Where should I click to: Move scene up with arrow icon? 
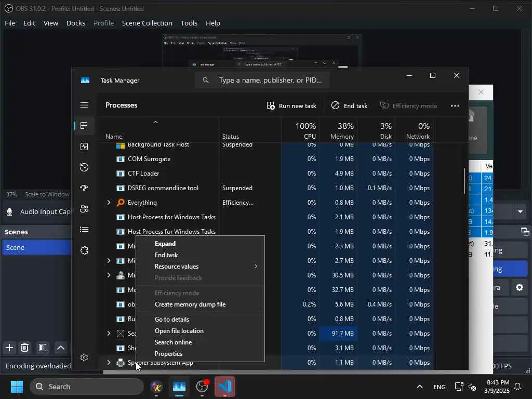point(61,348)
